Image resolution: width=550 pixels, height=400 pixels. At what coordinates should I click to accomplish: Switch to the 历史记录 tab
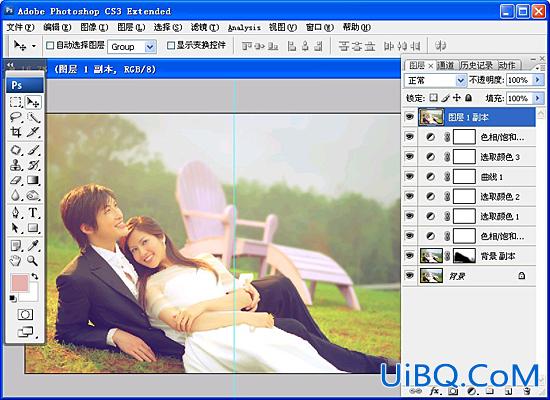click(x=476, y=65)
